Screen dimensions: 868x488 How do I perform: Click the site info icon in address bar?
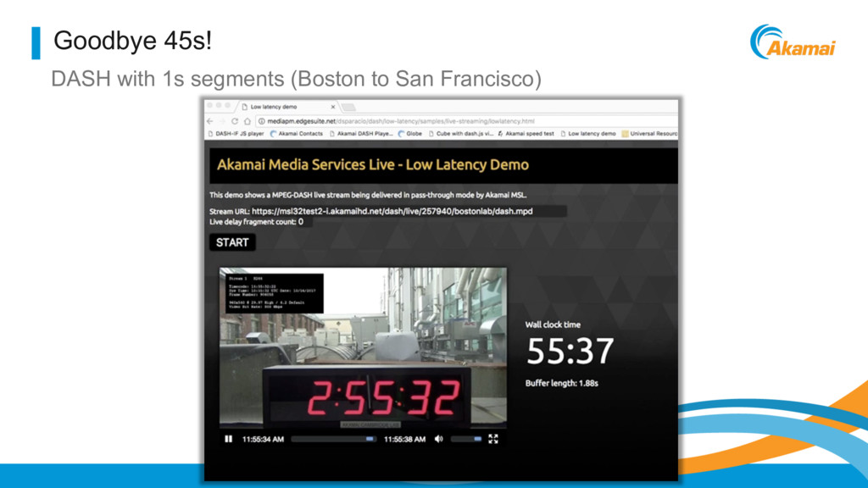point(261,121)
